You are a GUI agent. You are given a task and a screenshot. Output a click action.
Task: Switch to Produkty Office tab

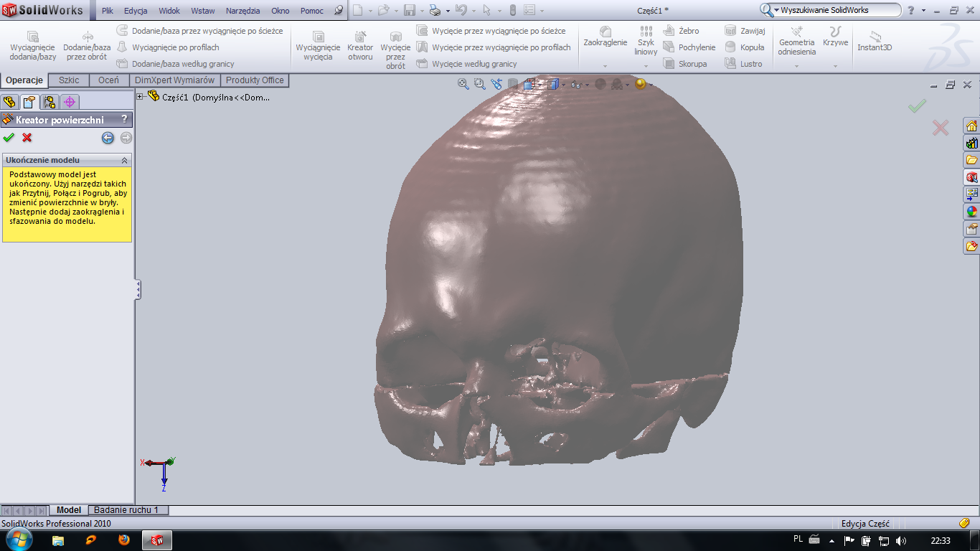pyautogui.click(x=255, y=80)
